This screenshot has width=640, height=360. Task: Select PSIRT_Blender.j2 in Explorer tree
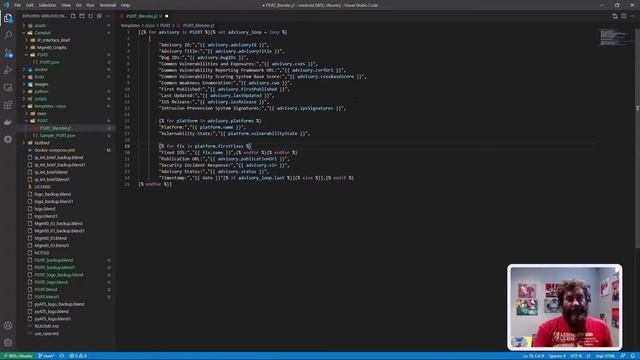[x=56, y=128]
